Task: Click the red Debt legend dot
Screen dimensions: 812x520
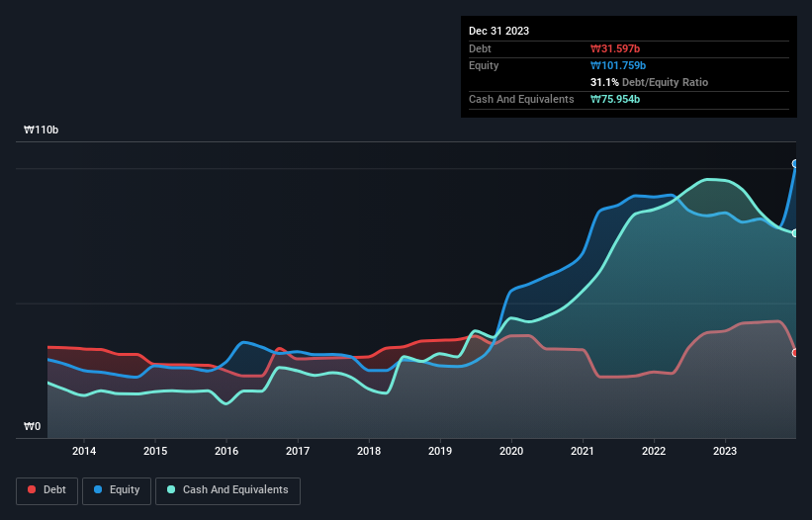Action: pyautogui.click(x=32, y=489)
